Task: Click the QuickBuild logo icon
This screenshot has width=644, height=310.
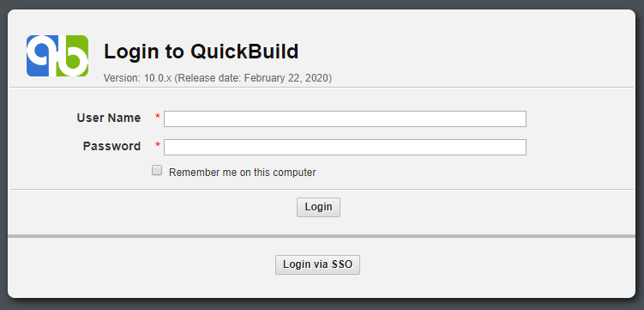Action: [57, 56]
